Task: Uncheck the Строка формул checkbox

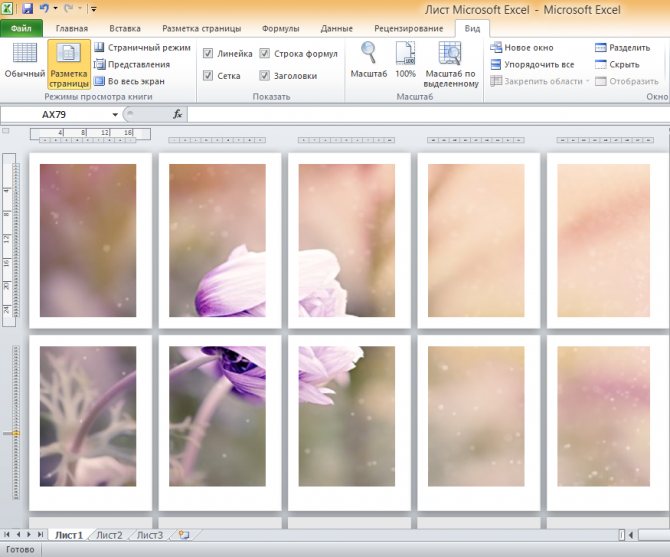Action: click(265, 53)
